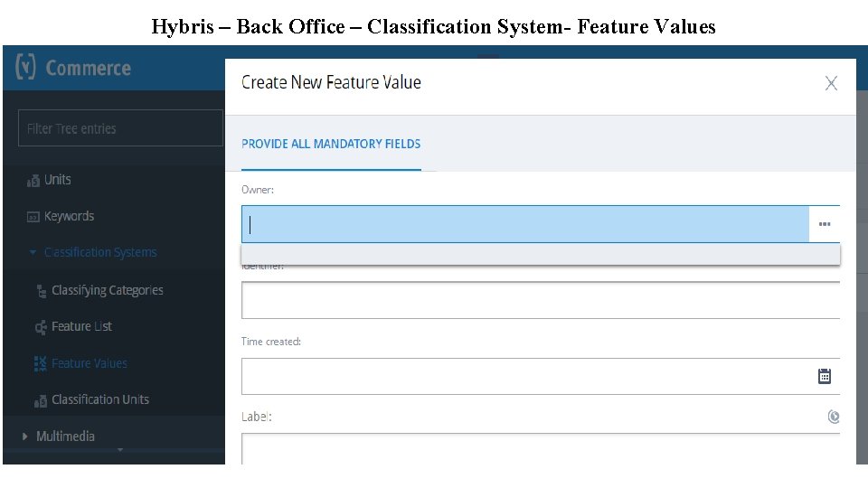Click the Feature List icon
This screenshot has width=868, height=488.
pos(41,327)
